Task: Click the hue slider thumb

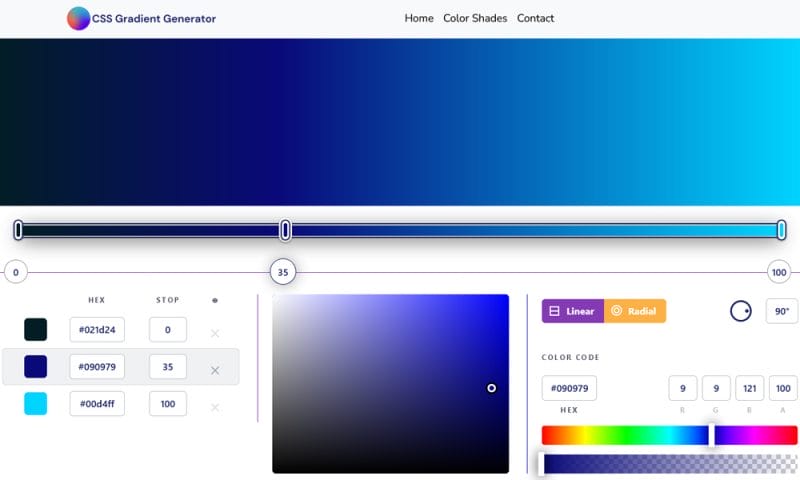Action: 711,436
